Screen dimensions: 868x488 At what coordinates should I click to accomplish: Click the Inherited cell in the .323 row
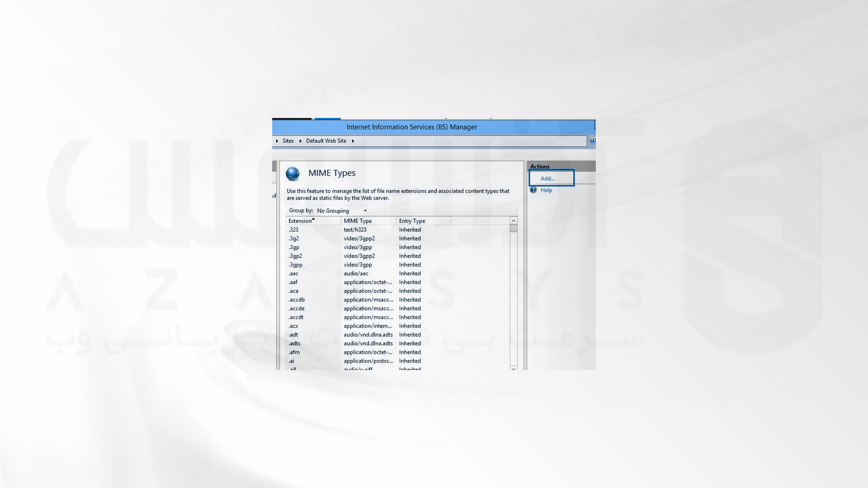[410, 230]
